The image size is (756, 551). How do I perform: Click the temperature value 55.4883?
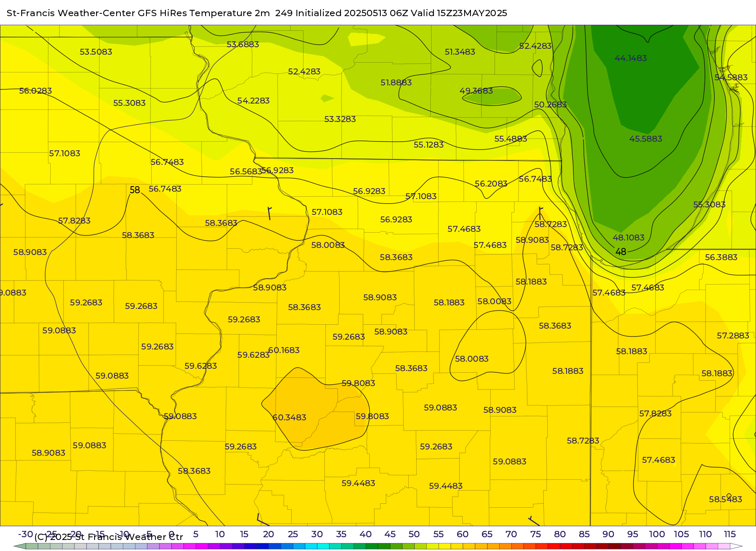[510, 139]
